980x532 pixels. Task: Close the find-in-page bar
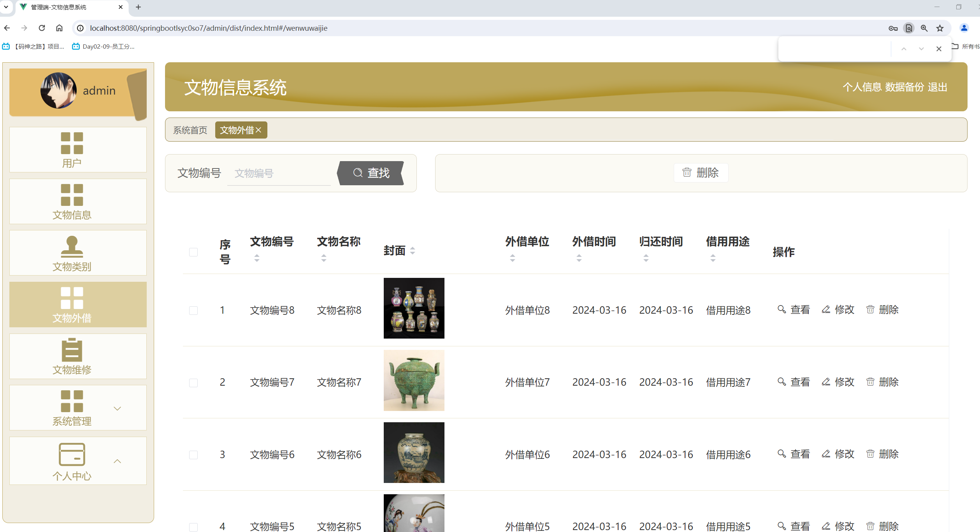coord(939,49)
